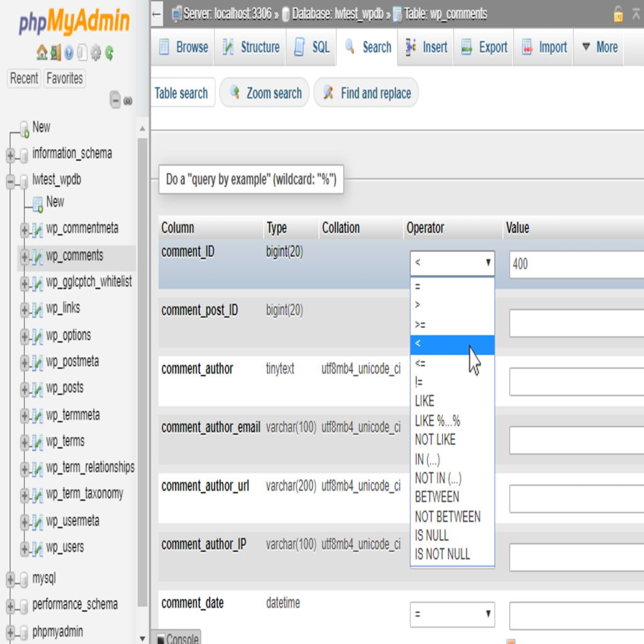Choose the > operator option

(452, 305)
